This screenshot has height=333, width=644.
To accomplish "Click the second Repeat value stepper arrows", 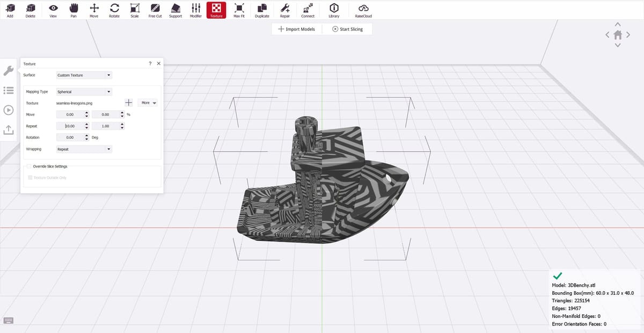I will pos(122,126).
